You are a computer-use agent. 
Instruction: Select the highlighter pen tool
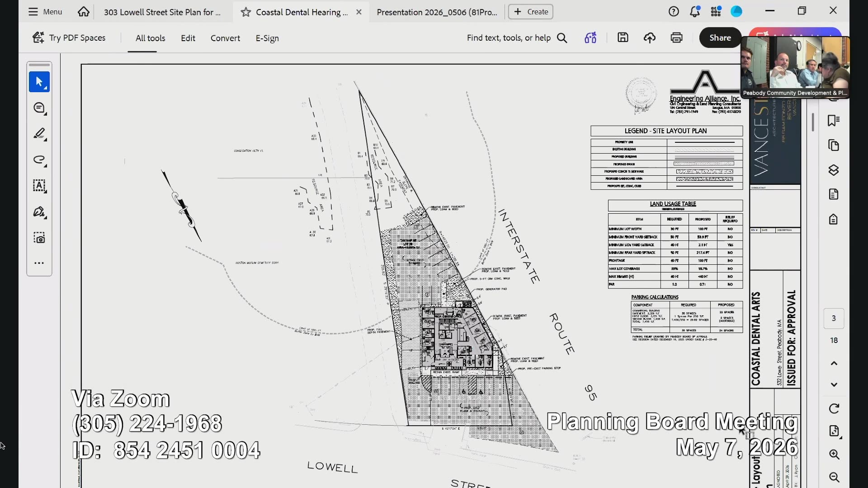coord(39,134)
